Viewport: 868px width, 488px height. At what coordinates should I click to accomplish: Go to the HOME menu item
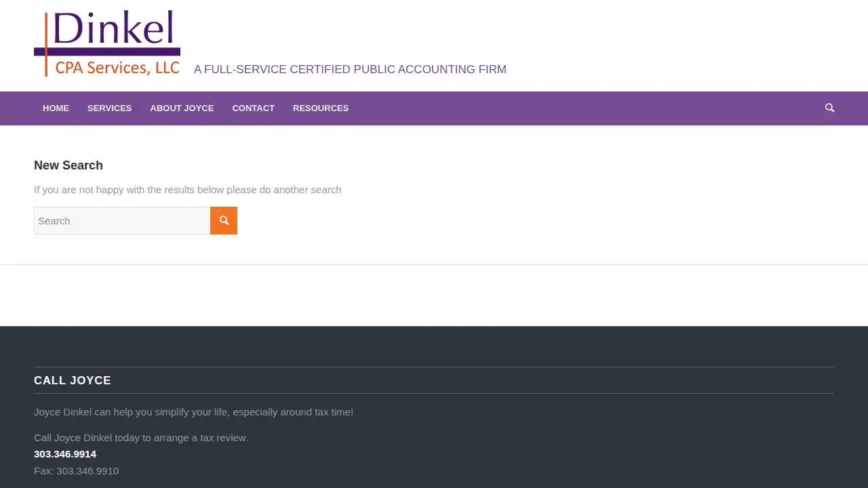(x=56, y=108)
